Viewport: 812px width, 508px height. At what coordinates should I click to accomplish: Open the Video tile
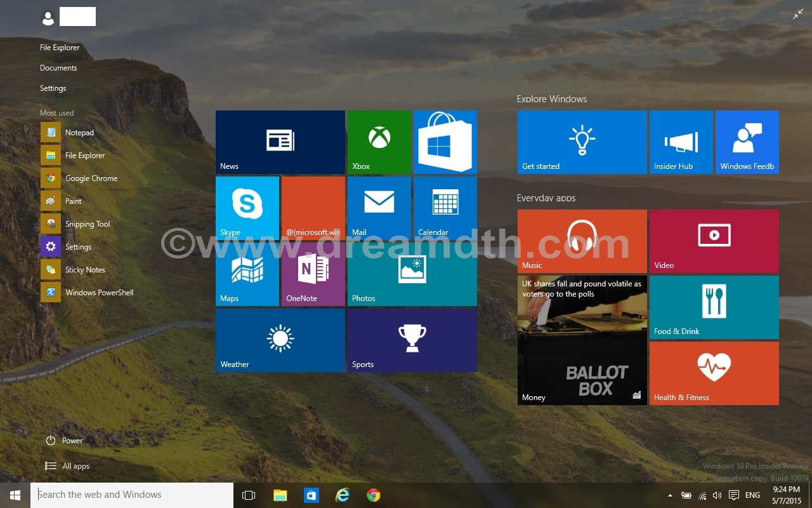tap(714, 241)
